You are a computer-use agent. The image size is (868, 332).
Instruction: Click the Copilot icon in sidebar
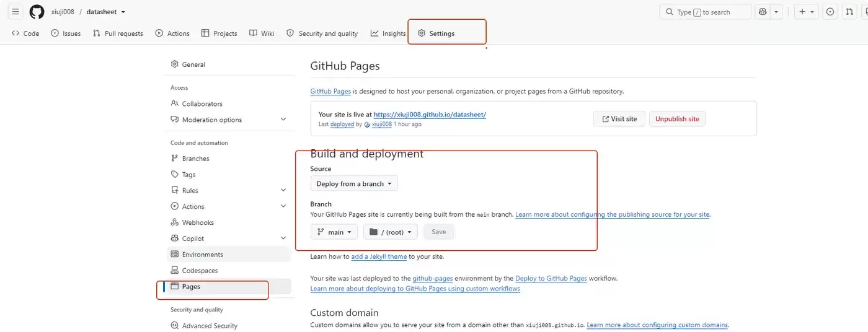tap(175, 238)
